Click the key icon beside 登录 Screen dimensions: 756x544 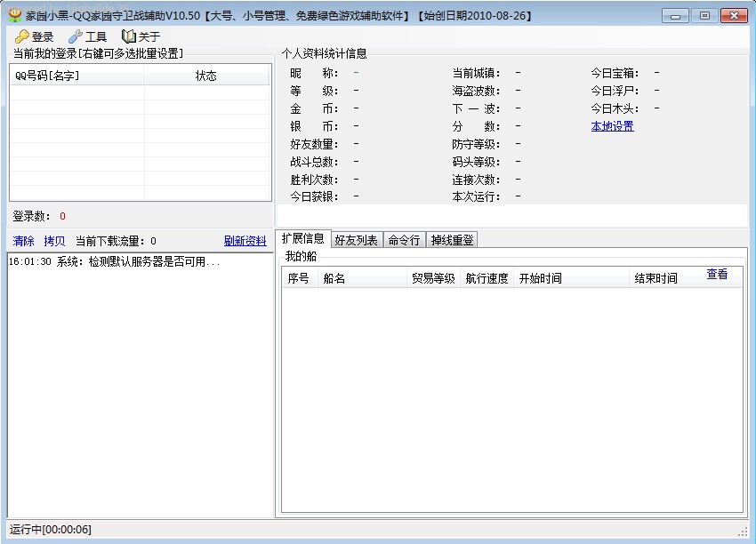21,36
